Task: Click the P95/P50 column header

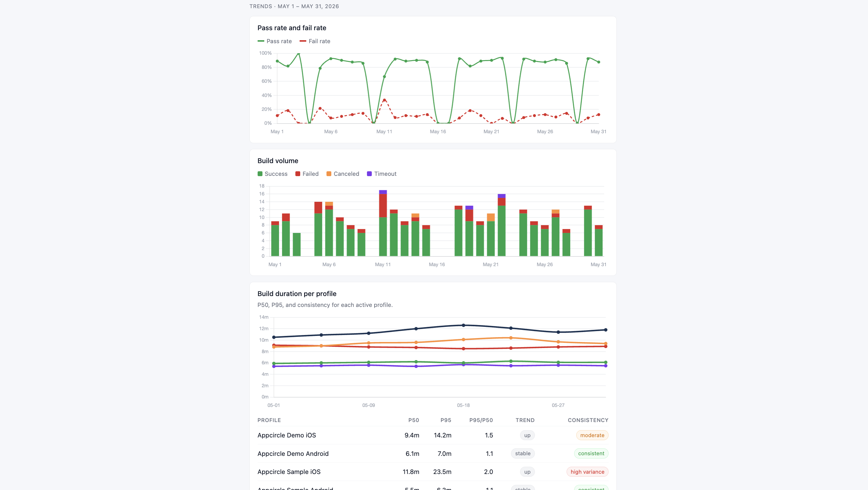Action: click(481, 420)
